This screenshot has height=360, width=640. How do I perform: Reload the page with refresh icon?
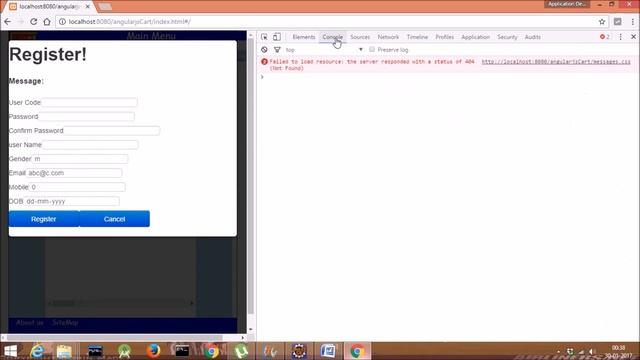[33, 22]
